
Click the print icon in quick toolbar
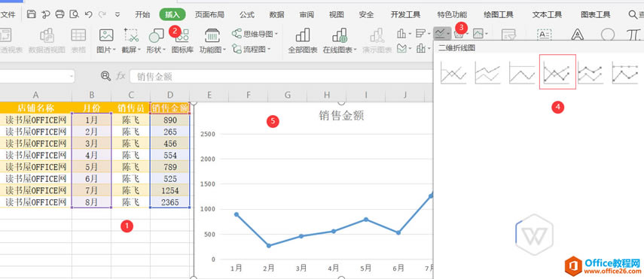pyautogui.click(x=60, y=14)
